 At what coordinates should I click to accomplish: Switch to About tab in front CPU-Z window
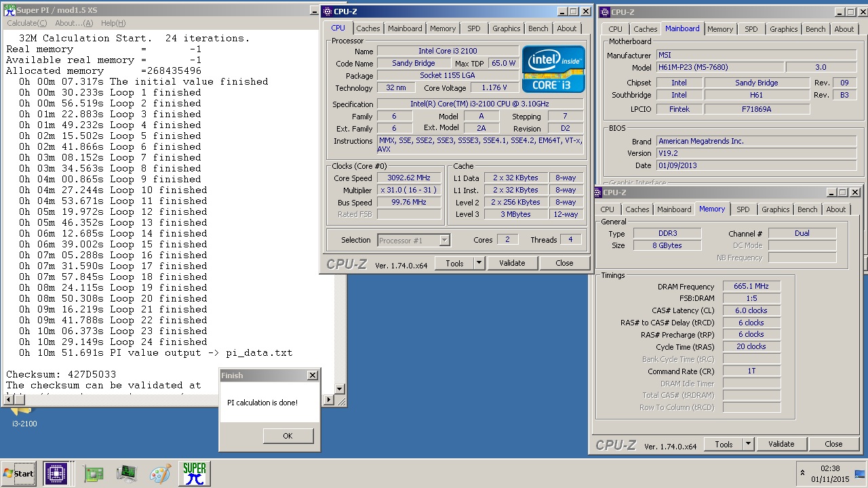567,28
